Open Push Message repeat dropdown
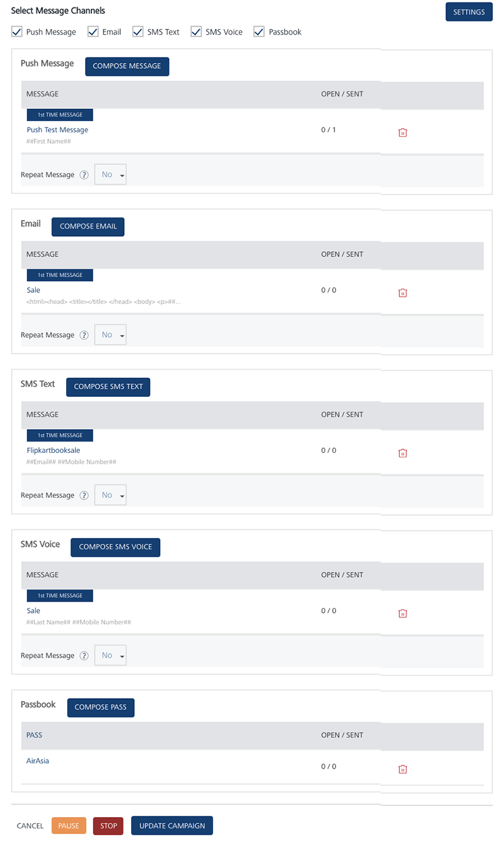Viewport: 504px width, 853px height. click(x=110, y=175)
